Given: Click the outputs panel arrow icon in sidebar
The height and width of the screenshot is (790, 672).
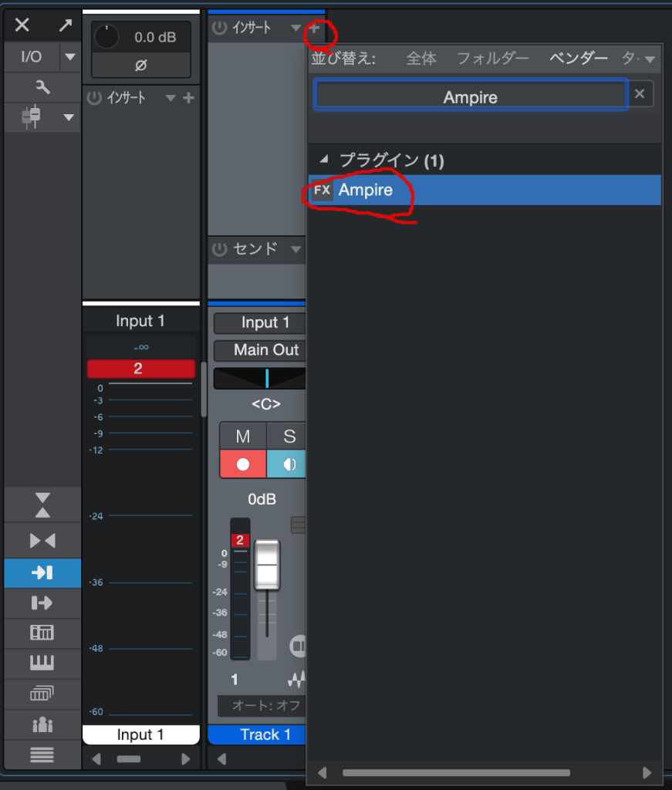Looking at the screenshot, I should point(42,603).
